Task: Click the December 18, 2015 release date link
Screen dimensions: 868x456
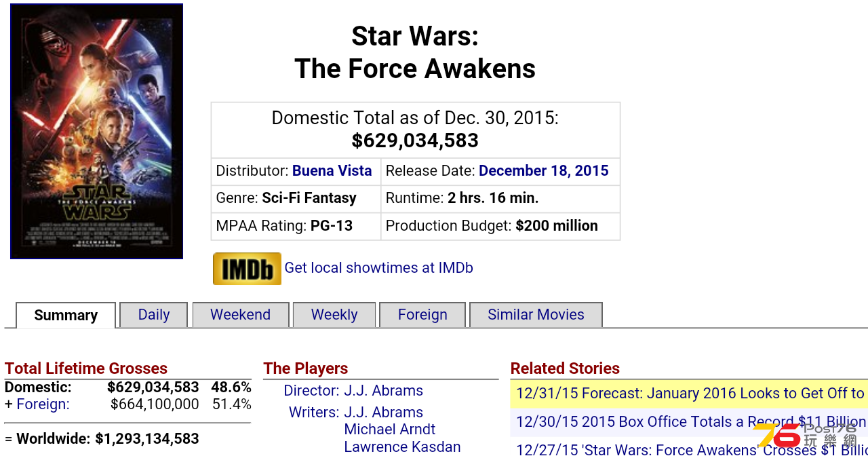Action: [544, 171]
